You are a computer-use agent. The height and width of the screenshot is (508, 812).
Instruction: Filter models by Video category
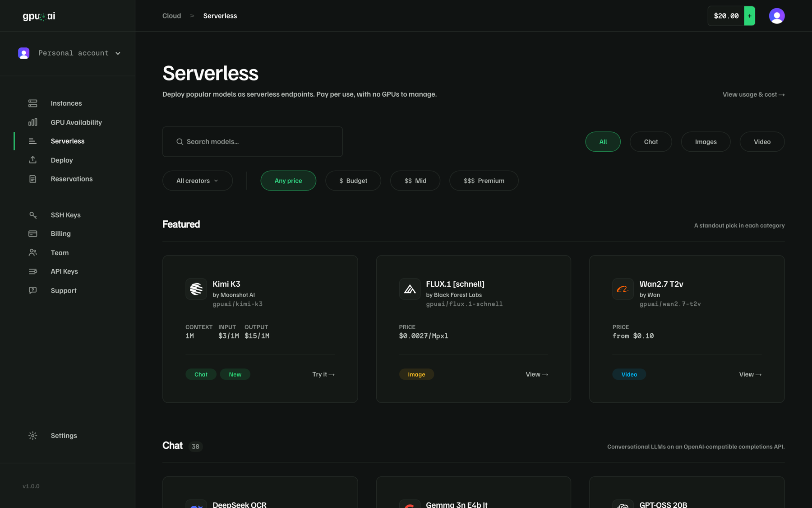pos(762,142)
